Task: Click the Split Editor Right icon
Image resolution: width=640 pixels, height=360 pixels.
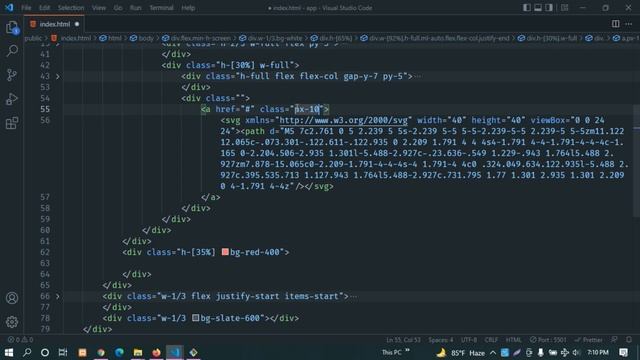Action: (x=616, y=24)
